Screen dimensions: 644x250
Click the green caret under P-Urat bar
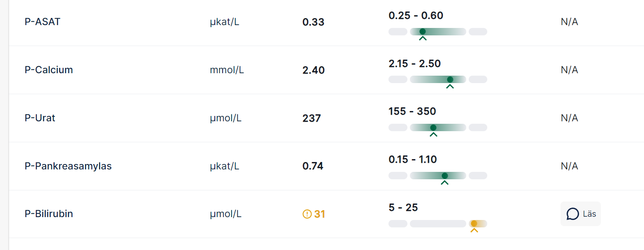433,134
